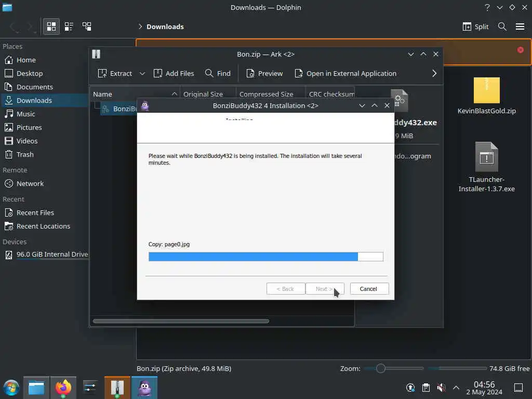This screenshot has width=532, height=399.
Task: Open Dolphin's search icon
Action: tap(502, 26)
